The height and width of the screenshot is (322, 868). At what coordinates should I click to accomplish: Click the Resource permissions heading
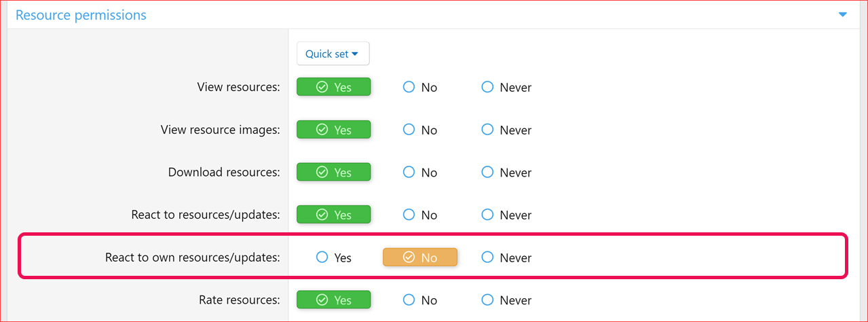[81, 15]
